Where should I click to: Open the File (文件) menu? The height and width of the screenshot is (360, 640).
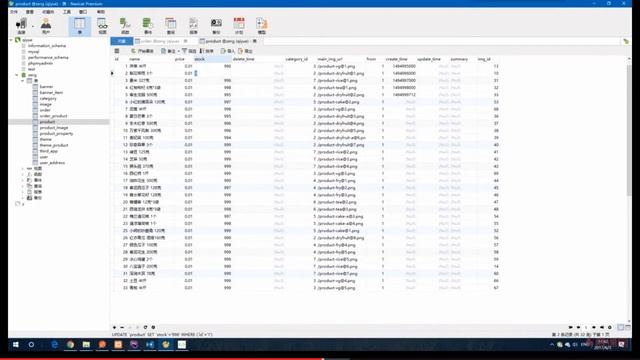click(x=14, y=12)
